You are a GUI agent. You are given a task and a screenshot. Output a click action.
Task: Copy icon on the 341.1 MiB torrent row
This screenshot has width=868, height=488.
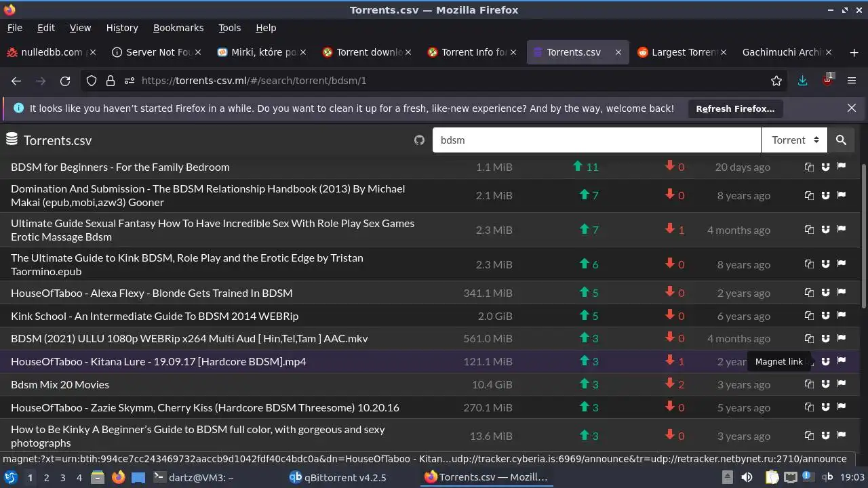tap(809, 293)
